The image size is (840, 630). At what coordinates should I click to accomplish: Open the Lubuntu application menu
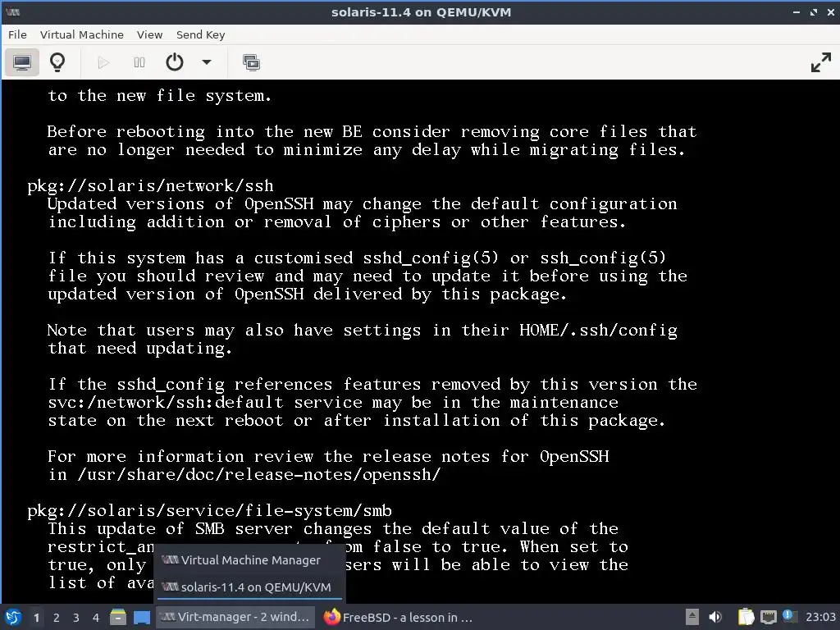[x=13, y=617]
